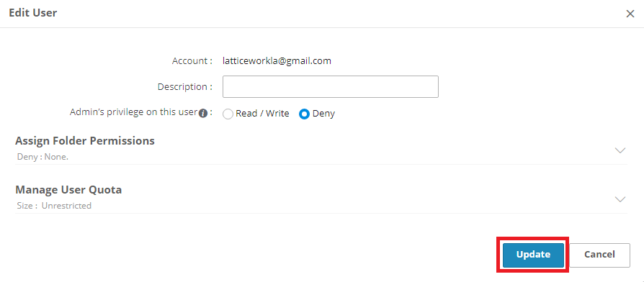This screenshot has width=644, height=282.
Task: Close the Edit User dialog
Action: click(630, 14)
